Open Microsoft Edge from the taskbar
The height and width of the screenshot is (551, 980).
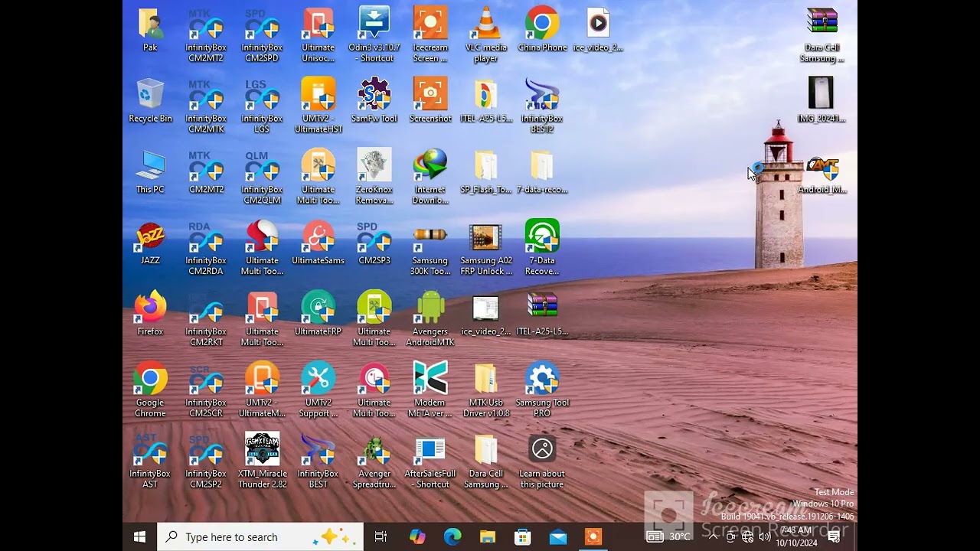pos(452,536)
